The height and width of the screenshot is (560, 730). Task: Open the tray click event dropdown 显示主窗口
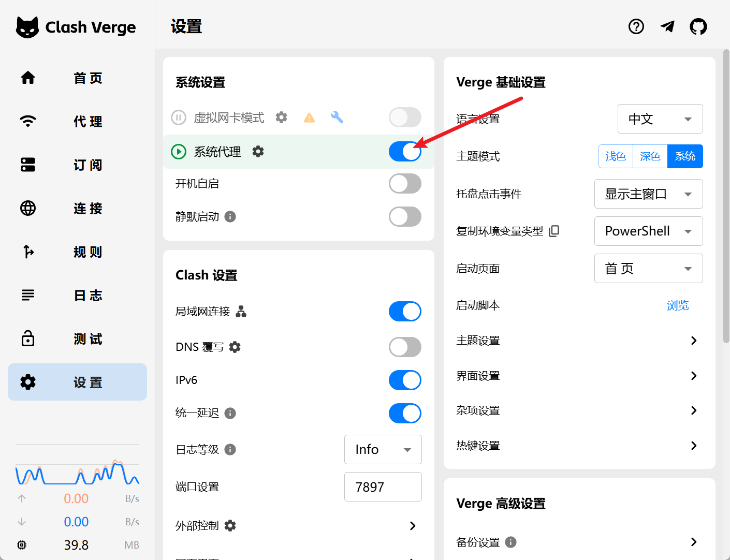[x=649, y=194]
